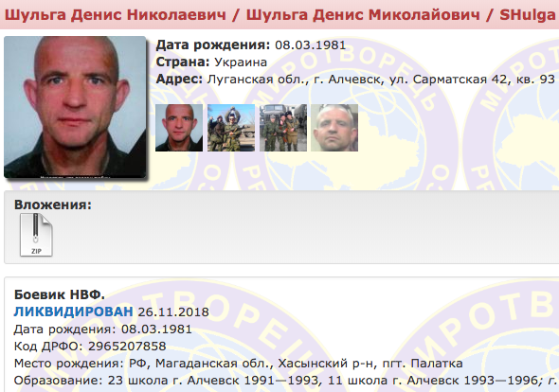Click the Вложения: section heading
The image size is (559, 392).
click(53, 205)
